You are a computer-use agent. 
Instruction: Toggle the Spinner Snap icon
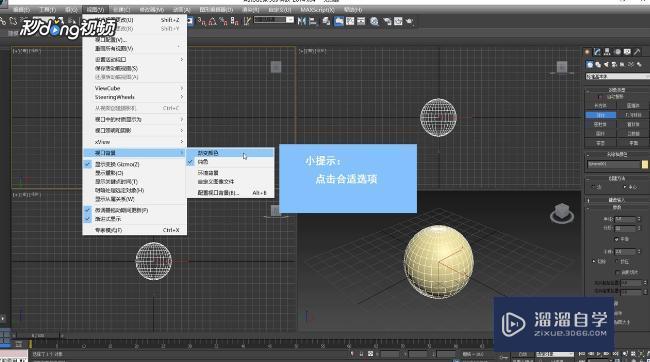pyautogui.click(x=235, y=21)
